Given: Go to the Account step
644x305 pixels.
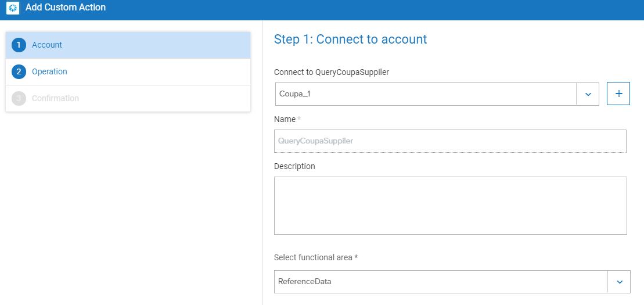Looking at the screenshot, I should coord(128,45).
